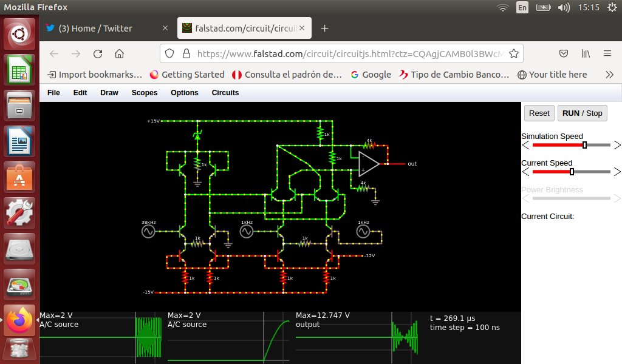The image size is (622, 364).
Task: Click the Reset button
Action: point(539,113)
